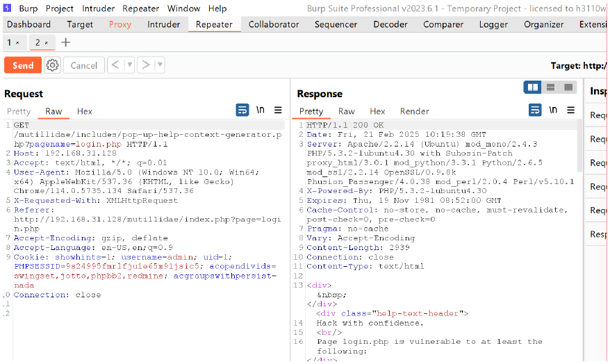610x364 pixels.
Task: Open the Repeater menu in menu bar
Action: click(141, 8)
